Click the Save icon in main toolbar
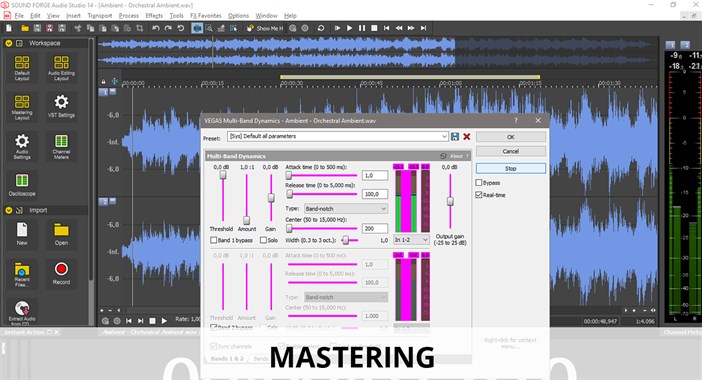Viewport: 702px width, 380px height. point(37,28)
